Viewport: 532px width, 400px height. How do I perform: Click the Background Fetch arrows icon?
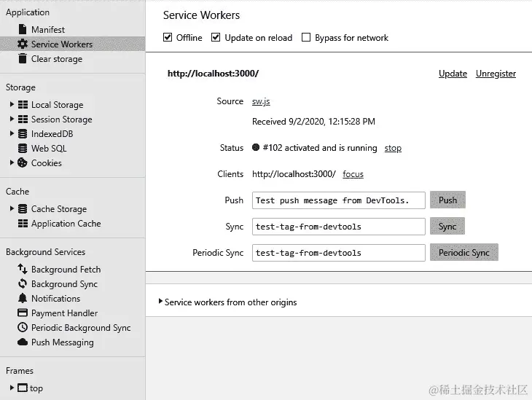tap(23, 269)
